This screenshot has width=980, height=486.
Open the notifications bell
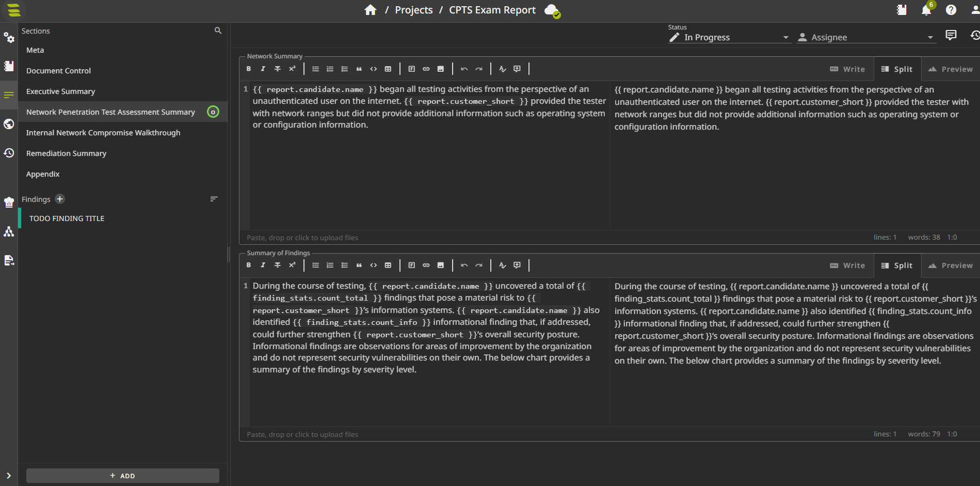click(926, 10)
